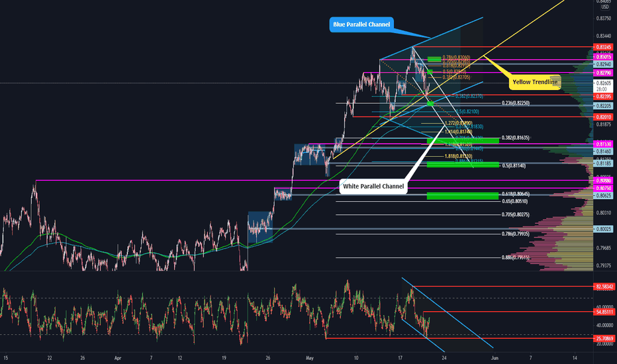This screenshot has height=364, width=617.
Task: Select Fibonacci level label 0.382(0.81635)
Action: point(516,138)
